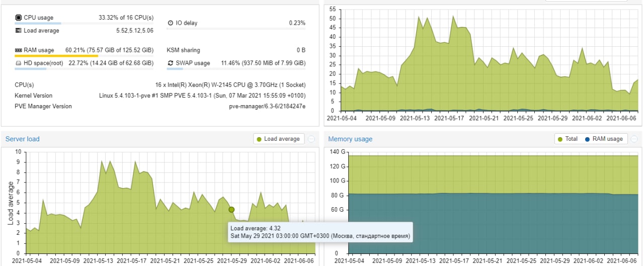Screen dimensions: 644x266
Task: Click the 2021-05-17 peak in CPU chart
Action: pyautogui.click(x=453, y=17)
